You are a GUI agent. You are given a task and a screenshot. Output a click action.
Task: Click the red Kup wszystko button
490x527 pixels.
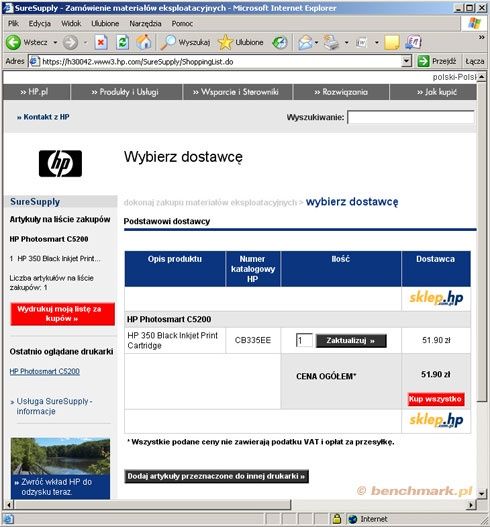[x=436, y=399]
